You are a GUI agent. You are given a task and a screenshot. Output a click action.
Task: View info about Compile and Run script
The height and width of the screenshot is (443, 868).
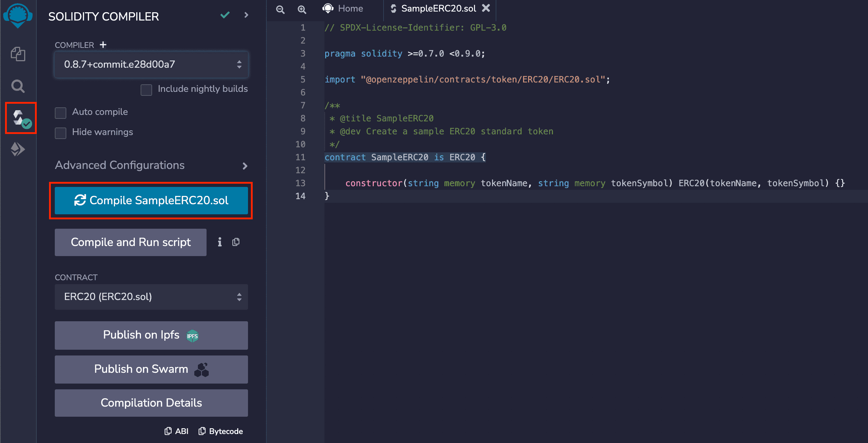click(x=220, y=242)
